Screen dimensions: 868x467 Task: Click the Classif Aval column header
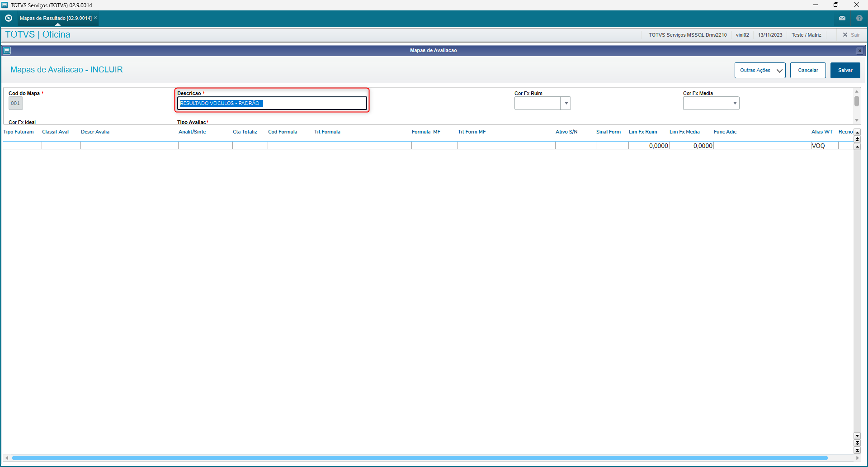pos(56,132)
